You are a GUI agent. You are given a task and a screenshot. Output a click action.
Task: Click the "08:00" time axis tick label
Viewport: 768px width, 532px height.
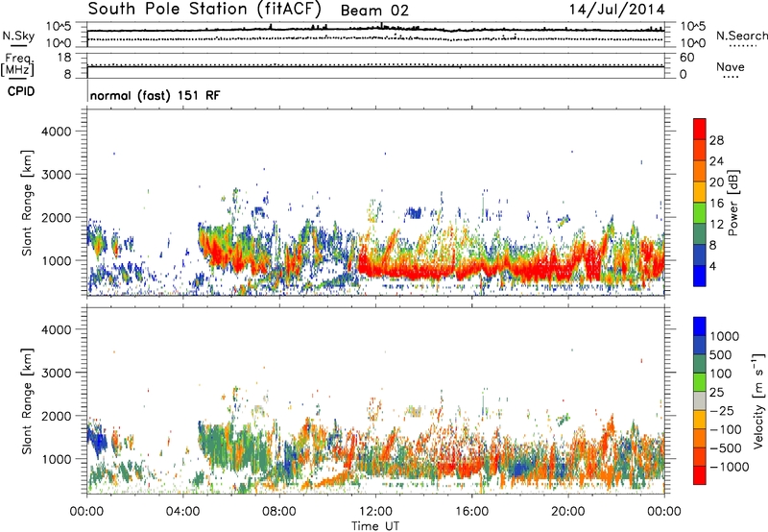coord(278,512)
